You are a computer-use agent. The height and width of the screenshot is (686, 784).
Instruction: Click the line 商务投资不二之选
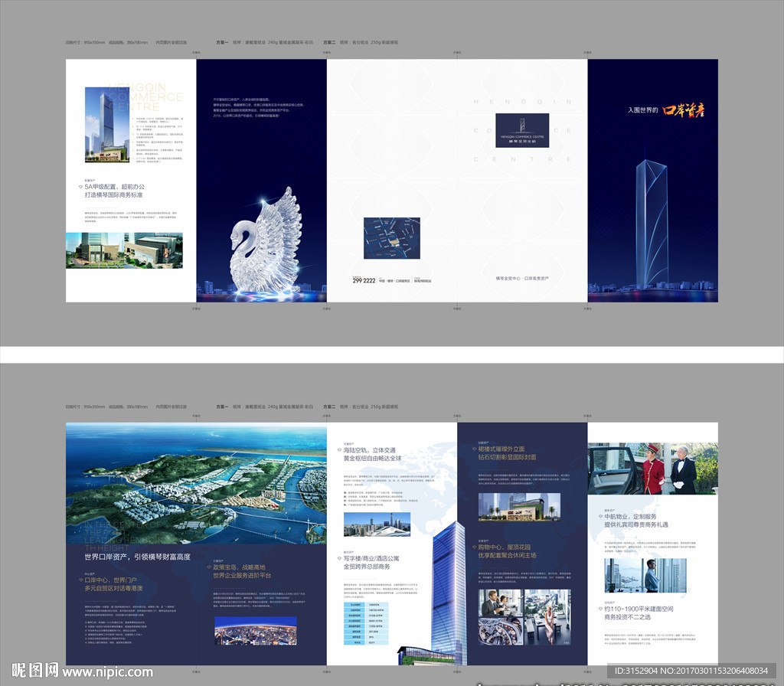[628, 618]
